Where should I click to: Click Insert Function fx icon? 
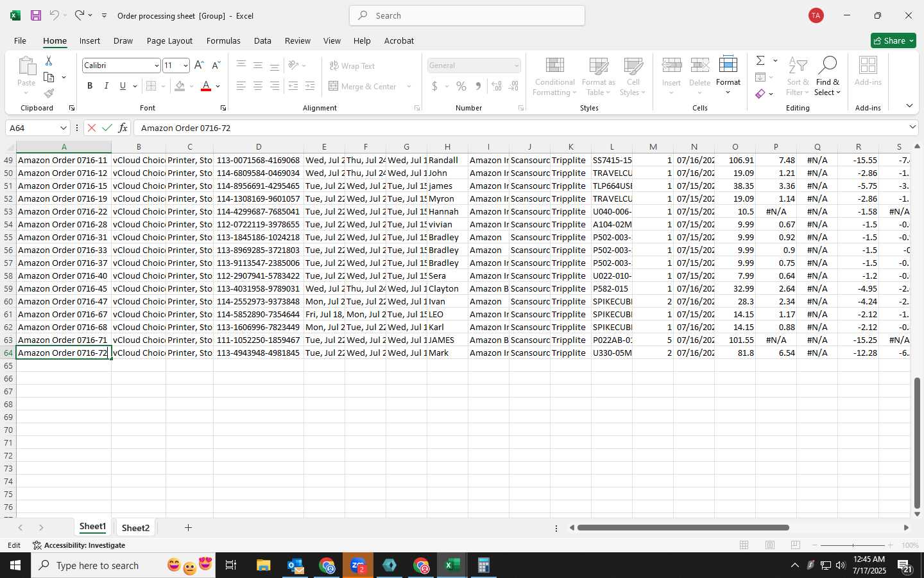[123, 128]
